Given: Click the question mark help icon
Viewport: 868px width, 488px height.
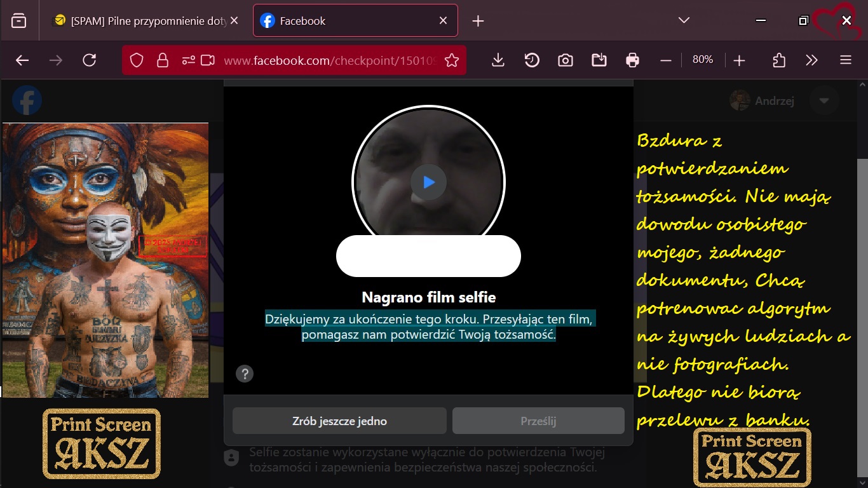Looking at the screenshot, I should coord(245,373).
